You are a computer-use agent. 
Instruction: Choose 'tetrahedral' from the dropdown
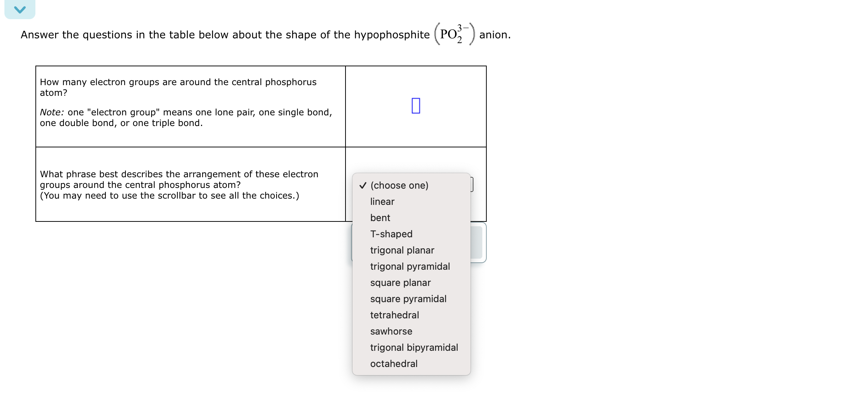(x=394, y=315)
